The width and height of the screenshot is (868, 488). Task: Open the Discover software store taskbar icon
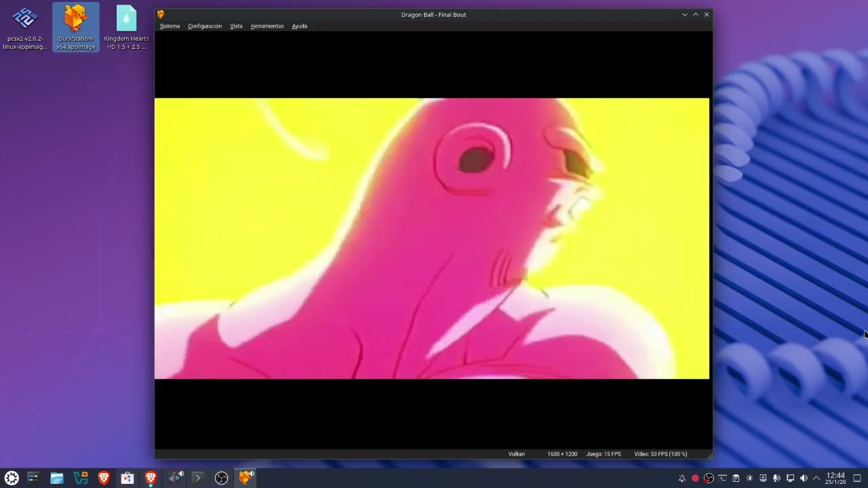point(127,478)
